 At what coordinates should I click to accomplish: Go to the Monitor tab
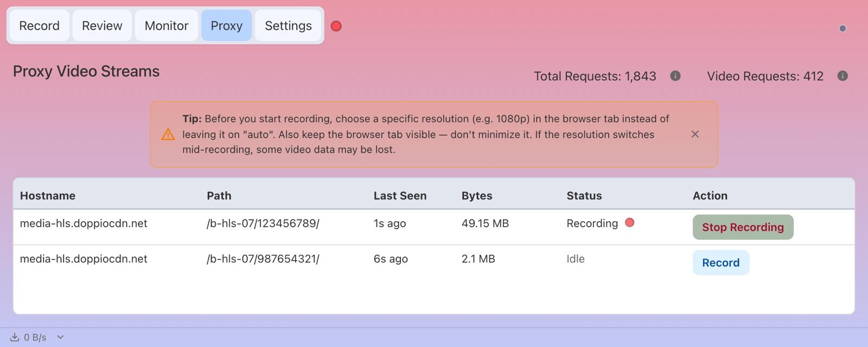[x=167, y=25]
